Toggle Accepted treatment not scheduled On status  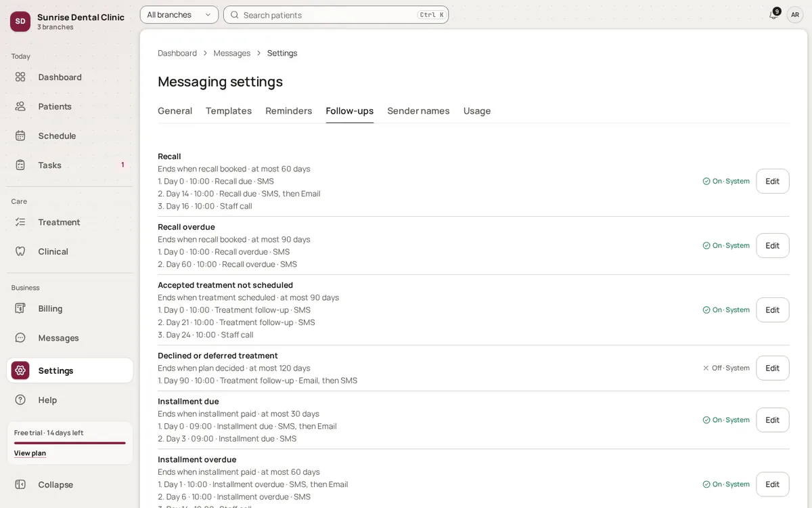(726, 310)
